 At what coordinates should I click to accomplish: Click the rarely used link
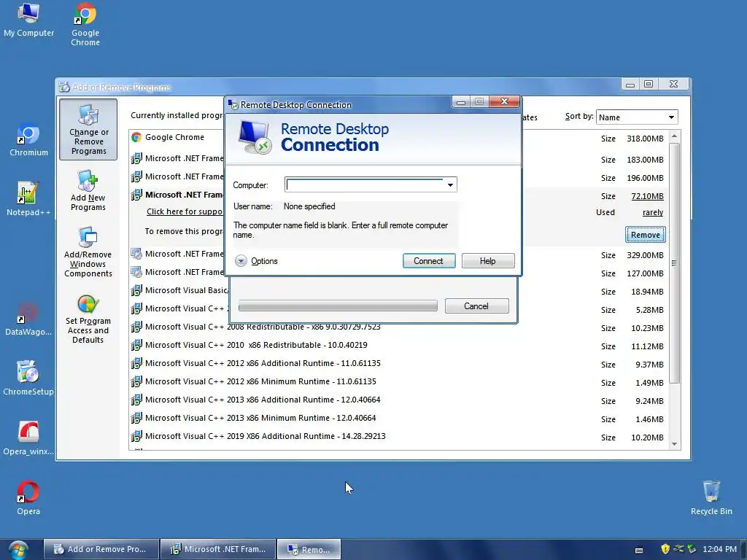click(x=653, y=212)
